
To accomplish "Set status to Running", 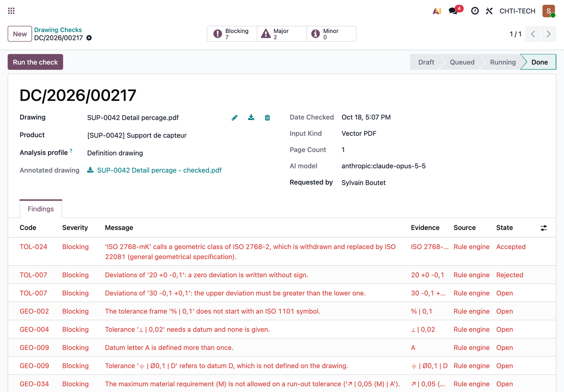I will tap(502, 62).
